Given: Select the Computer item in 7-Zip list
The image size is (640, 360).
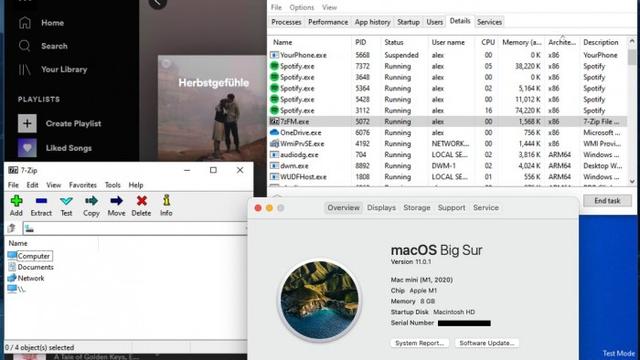Looking at the screenshot, I should click(30, 256).
